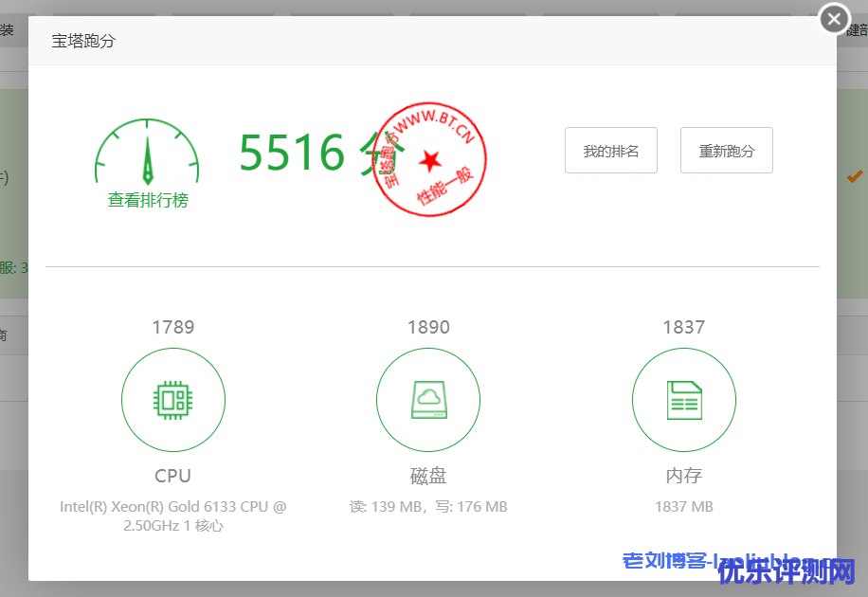The image size is (868, 597).
Task: Select the total score 5516 分 text
Action: (x=321, y=153)
